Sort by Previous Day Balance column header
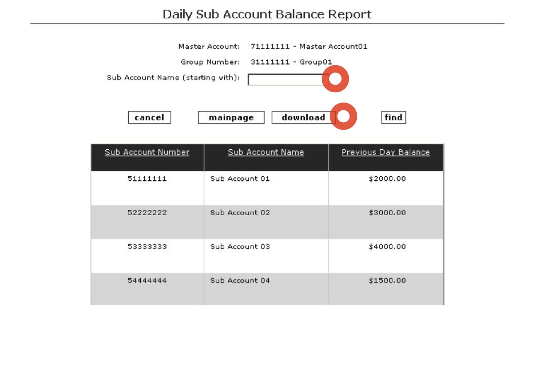The width and height of the screenshot is (559, 392). [x=386, y=152]
